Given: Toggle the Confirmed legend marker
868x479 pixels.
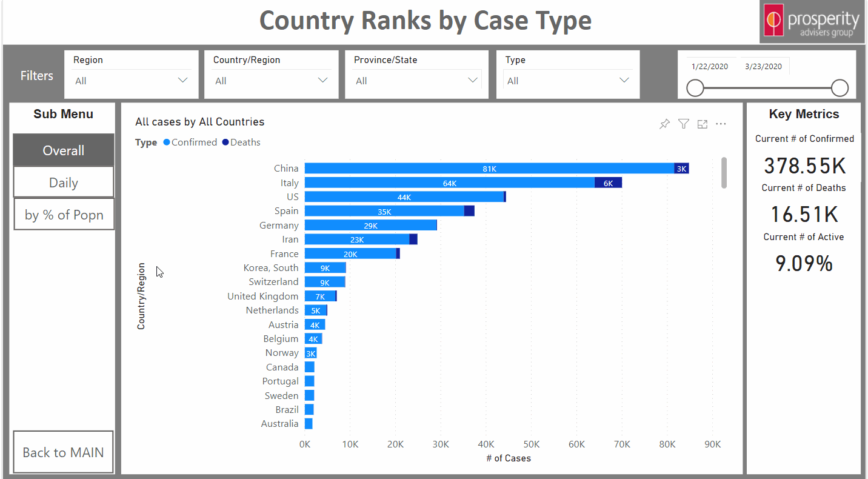Looking at the screenshot, I should (167, 142).
